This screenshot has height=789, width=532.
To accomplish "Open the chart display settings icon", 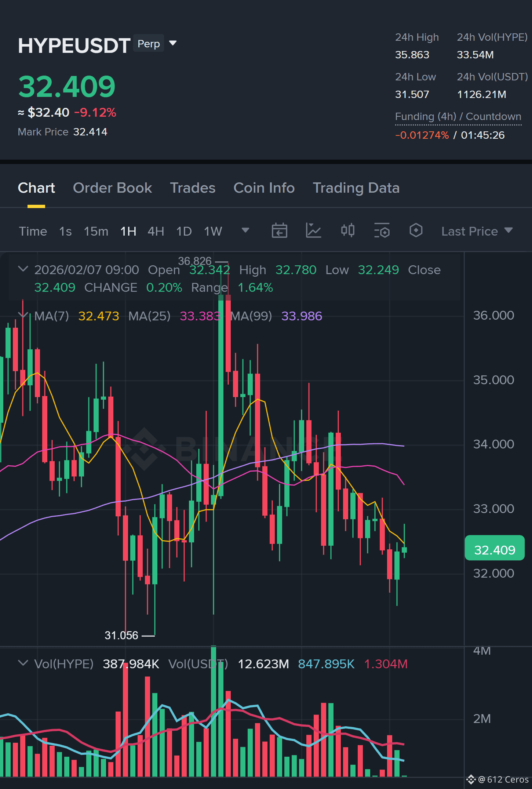I will [x=382, y=231].
